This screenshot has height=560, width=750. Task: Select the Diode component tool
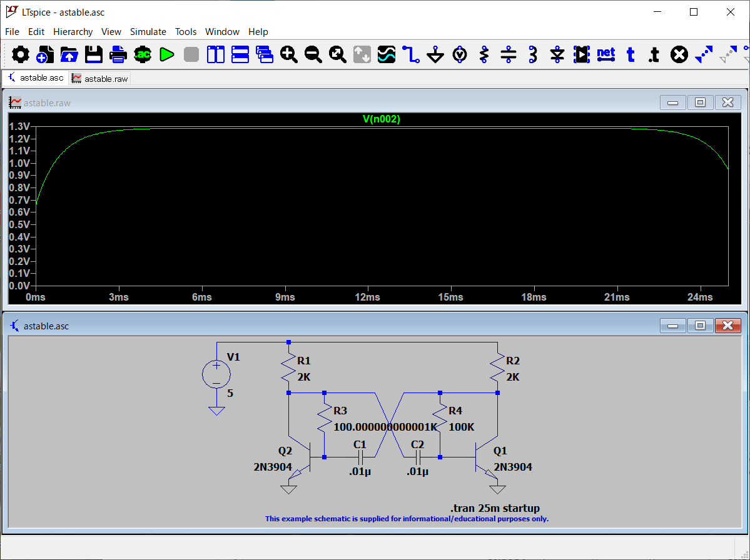(557, 55)
